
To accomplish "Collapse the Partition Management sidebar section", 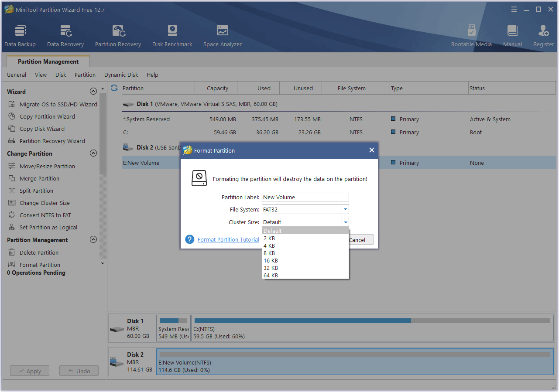I will coord(93,239).
